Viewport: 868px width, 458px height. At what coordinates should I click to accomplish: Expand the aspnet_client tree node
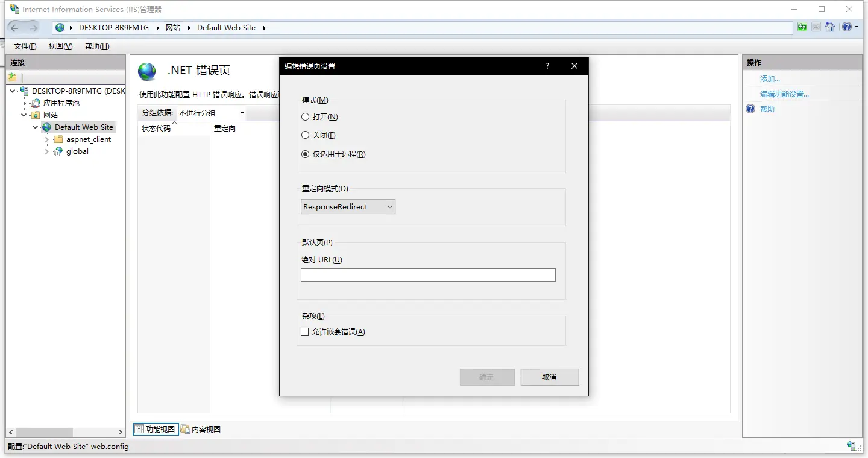click(47, 139)
